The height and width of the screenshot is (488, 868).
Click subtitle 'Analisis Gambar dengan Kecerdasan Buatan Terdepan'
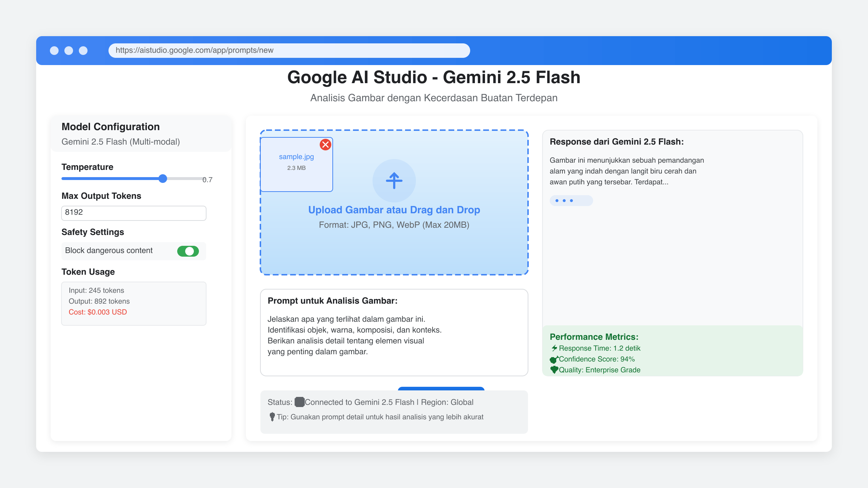coord(434,98)
